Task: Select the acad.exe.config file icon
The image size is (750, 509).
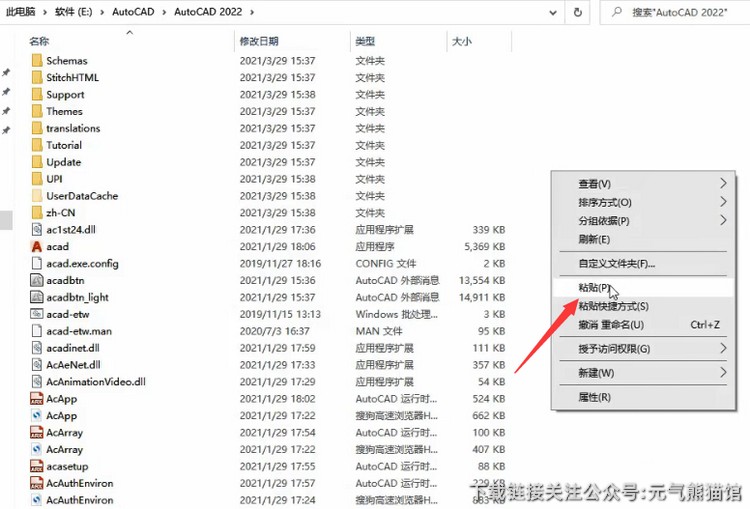Action: 36,263
